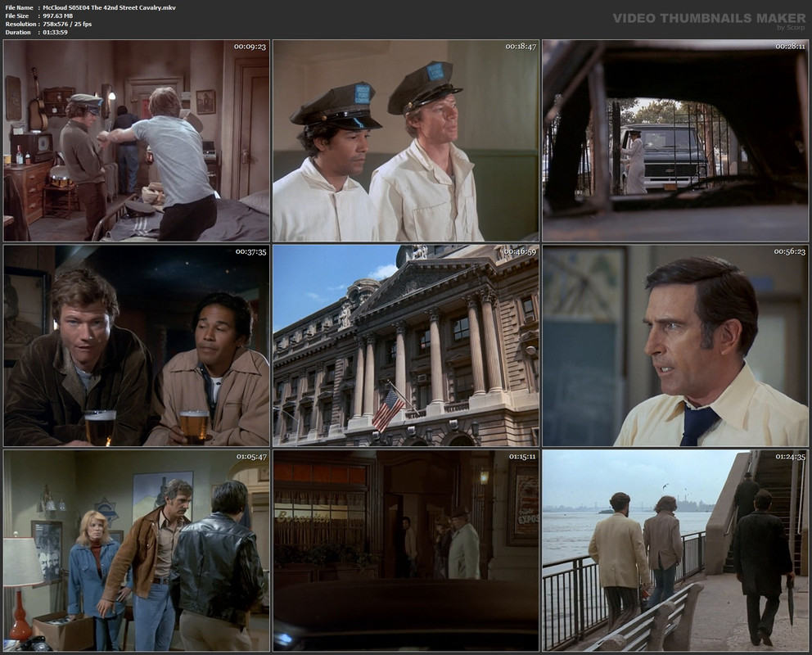Click the timestamp '00:37:35'
The image size is (812, 655).
click(250, 251)
